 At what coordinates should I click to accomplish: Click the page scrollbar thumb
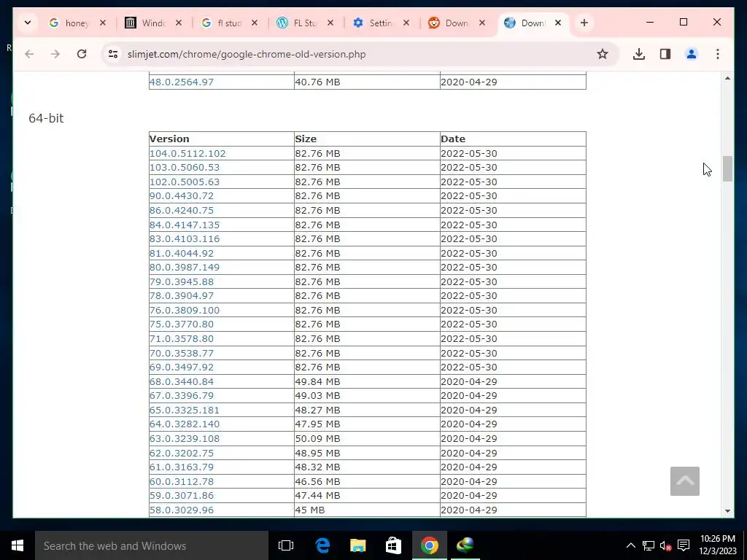[x=727, y=168]
